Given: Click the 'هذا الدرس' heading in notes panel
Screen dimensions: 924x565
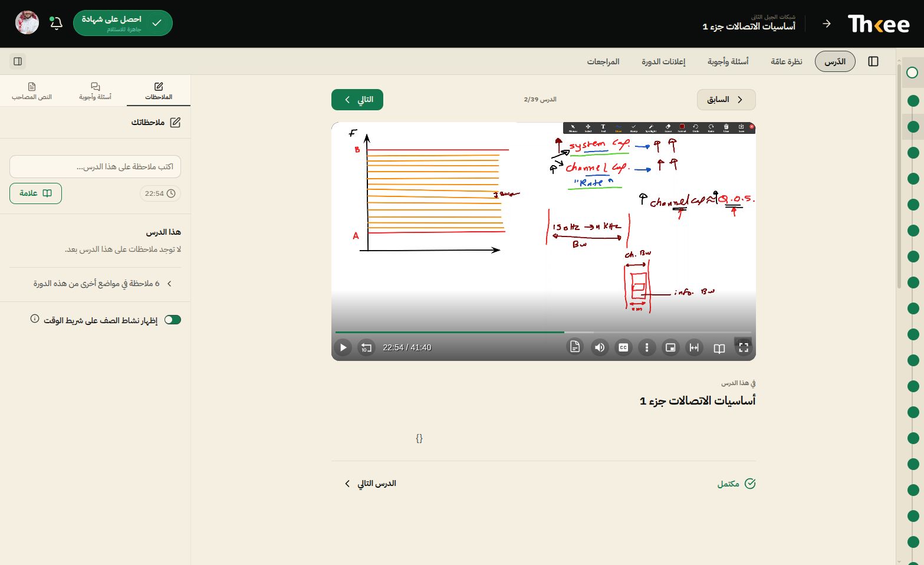Looking at the screenshot, I should [x=163, y=232].
